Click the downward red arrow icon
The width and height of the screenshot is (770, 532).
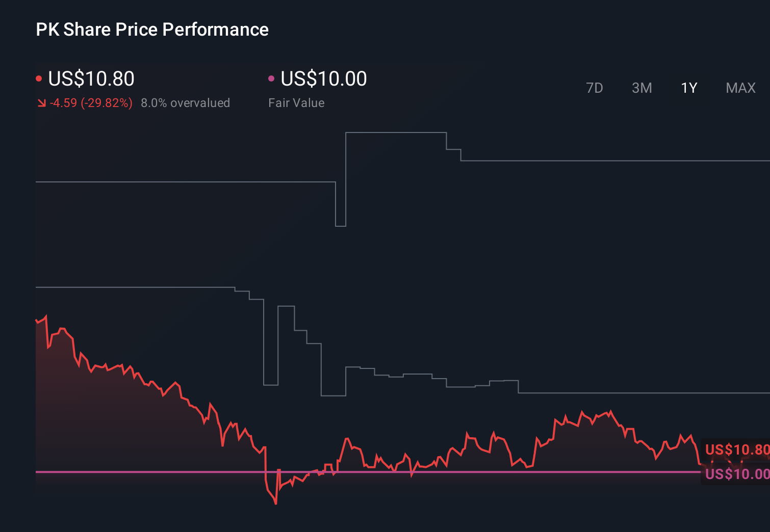42,103
